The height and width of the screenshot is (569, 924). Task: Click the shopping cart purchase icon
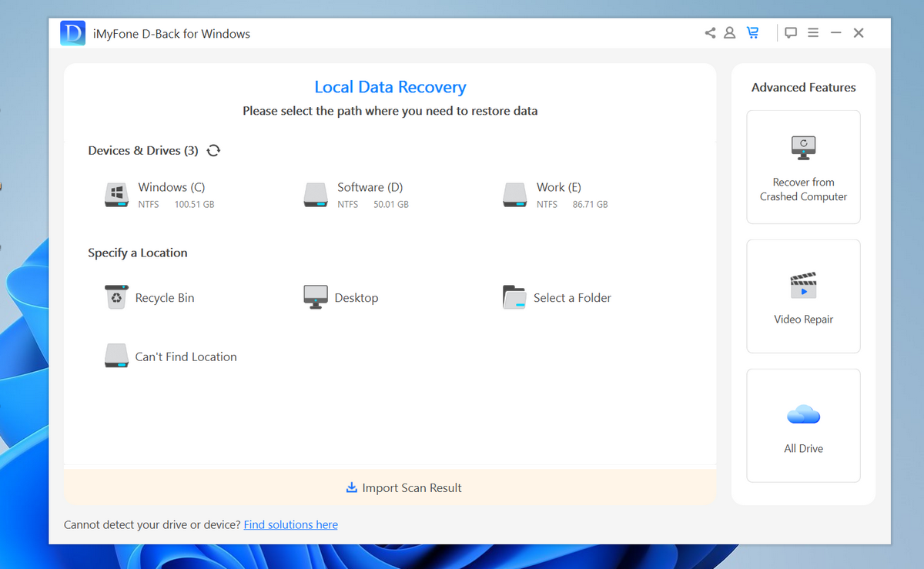coord(752,33)
